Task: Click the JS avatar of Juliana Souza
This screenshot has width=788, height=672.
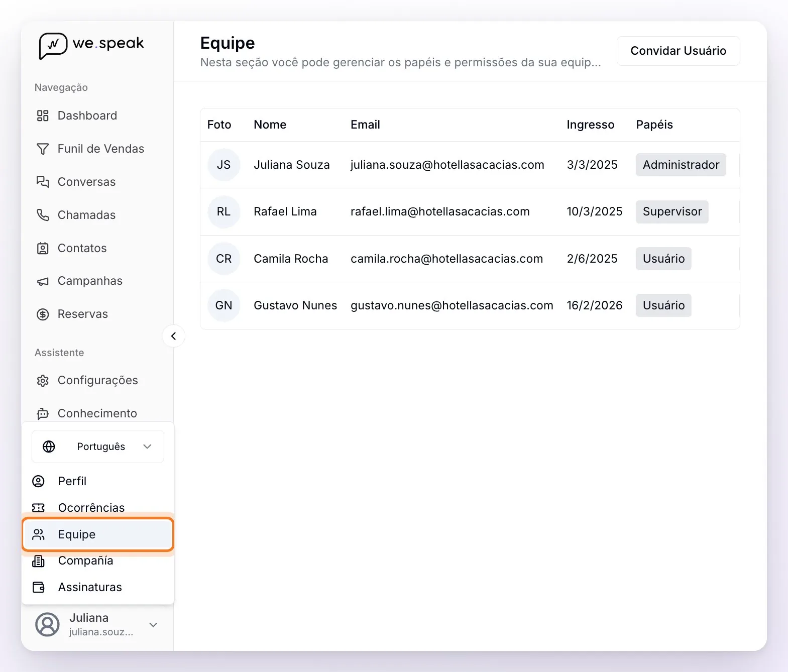Action: (x=223, y=165)
